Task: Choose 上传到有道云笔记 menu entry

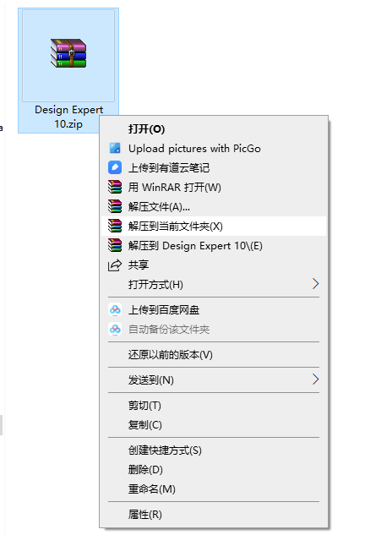Action: pyautogui.click(x=214, y=168)
